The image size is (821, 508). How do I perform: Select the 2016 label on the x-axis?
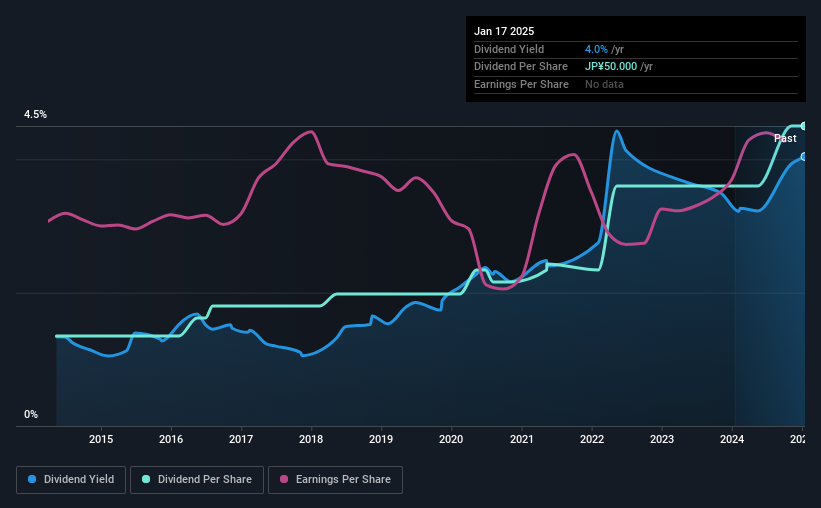pyautogui.click(x=171, y=439)
